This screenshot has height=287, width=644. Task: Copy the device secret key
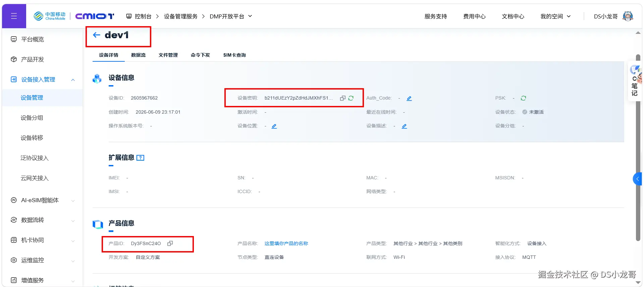(342, 98)
